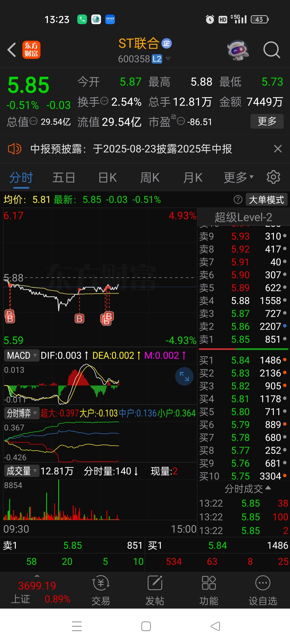Open the 东方财富 app logo
This screenshot has height=644, width=290.
click(31, 50)
